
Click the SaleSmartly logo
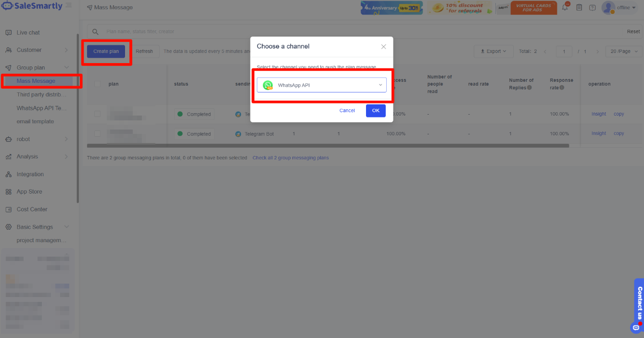tap(32, 6)
